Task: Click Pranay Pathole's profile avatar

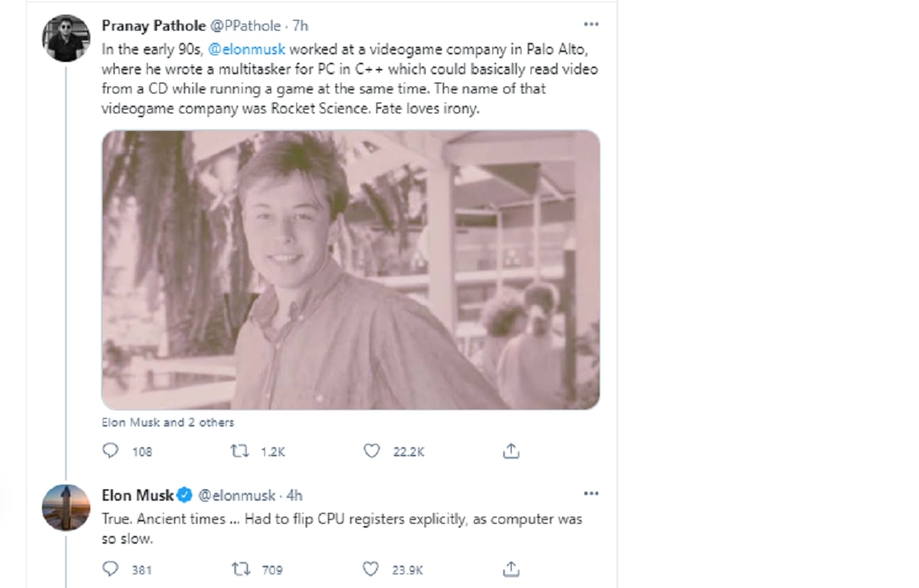Action: pos(67,38)
